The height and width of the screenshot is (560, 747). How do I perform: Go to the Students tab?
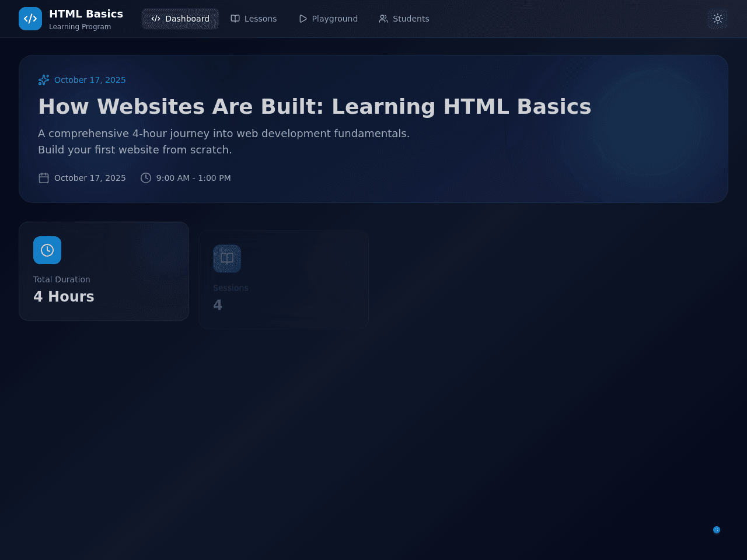pos(404,19)
